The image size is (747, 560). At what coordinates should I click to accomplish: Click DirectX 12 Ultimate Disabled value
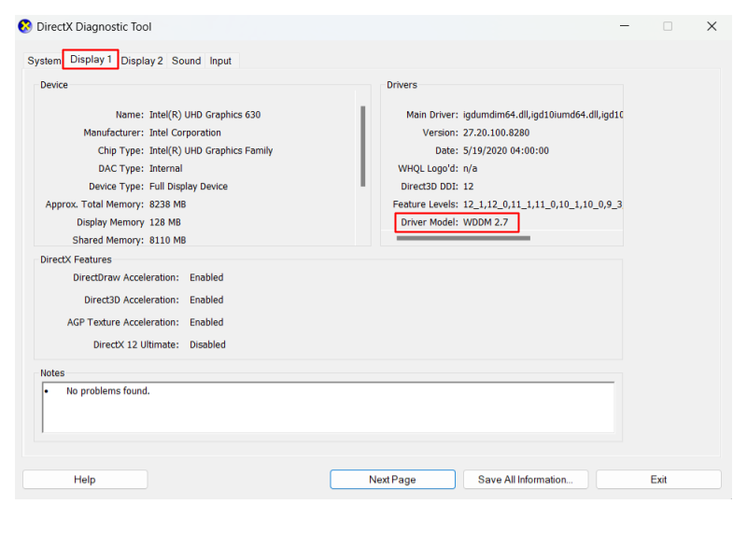(x=207, y=344)
